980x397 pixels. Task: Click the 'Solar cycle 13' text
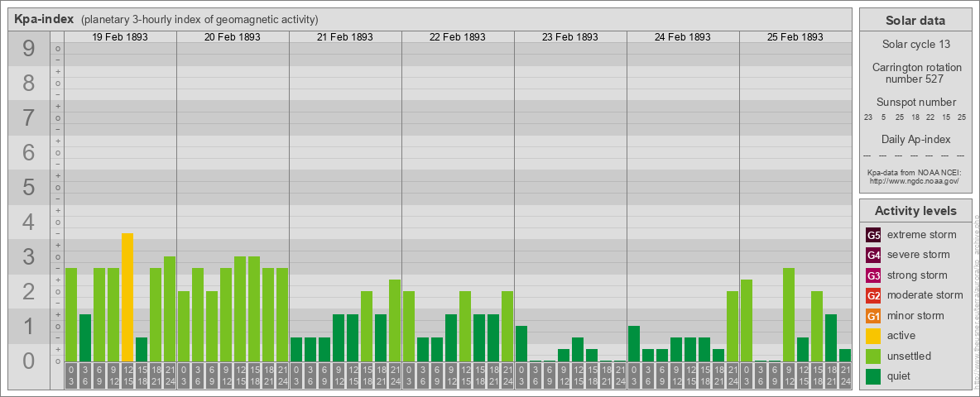tap(915, 45)
